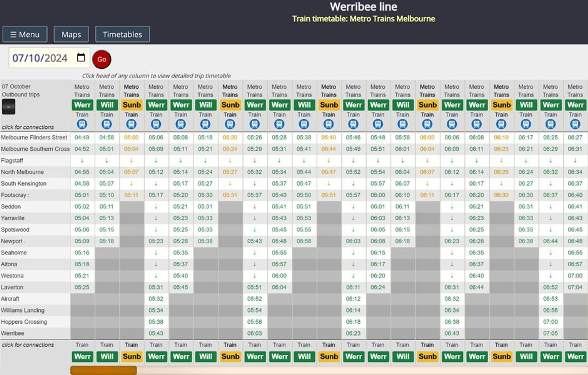Click train icon for the 05:00 Sunbury trip
Screen dimensions: 588x375
(131, 124)
